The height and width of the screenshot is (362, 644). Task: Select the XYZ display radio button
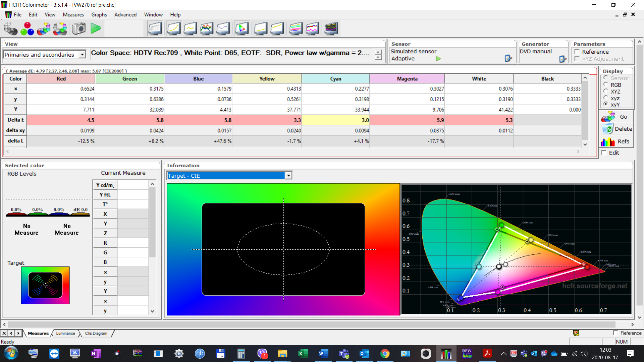[x=606, y=92]
